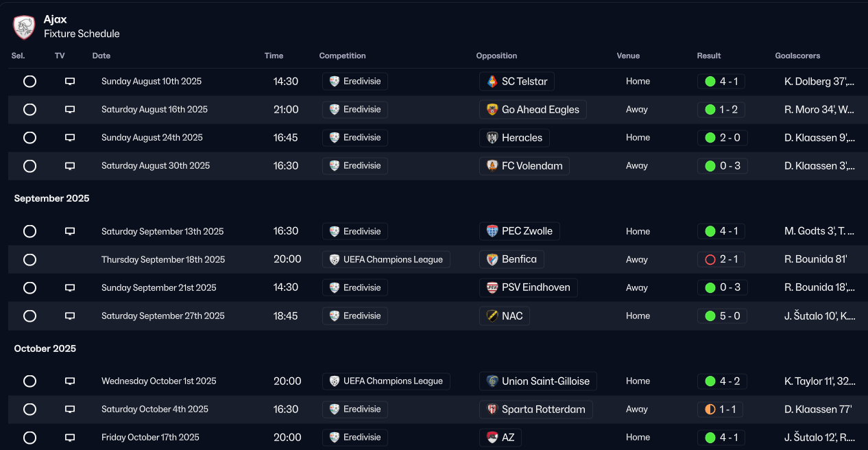This screenshot has height=450, width=868.
Task: Select radio button for Benfica fixture
Action: tap(29, 260)
